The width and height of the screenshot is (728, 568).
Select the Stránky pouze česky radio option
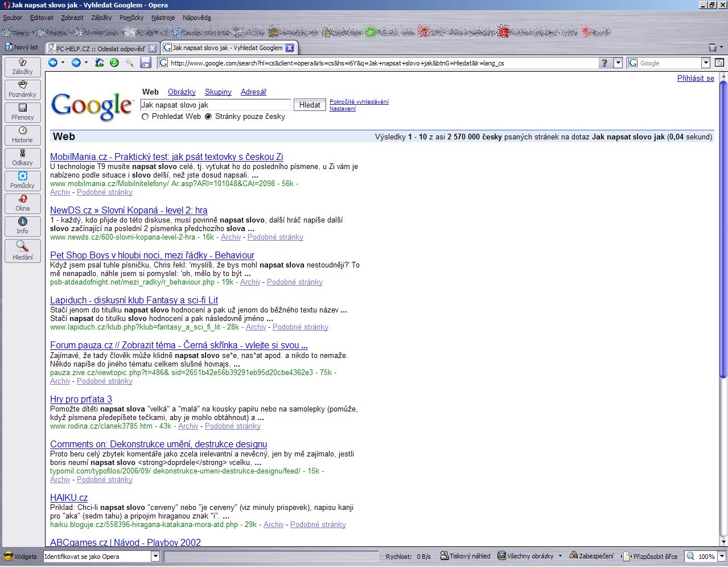[208, 117]
